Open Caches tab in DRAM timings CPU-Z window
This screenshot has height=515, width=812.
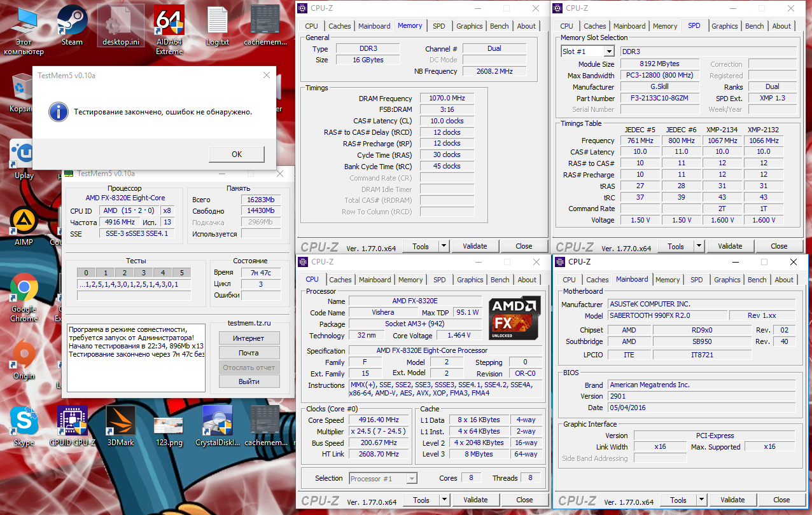tap(340, 26)
